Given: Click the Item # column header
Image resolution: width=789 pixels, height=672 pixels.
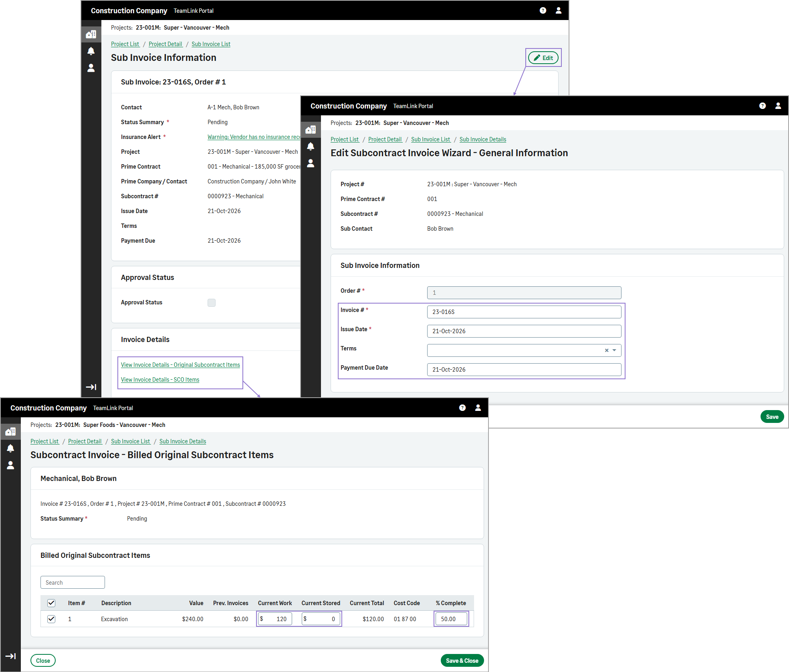Looking at the screenshot, I should click(x=77, y=603).
